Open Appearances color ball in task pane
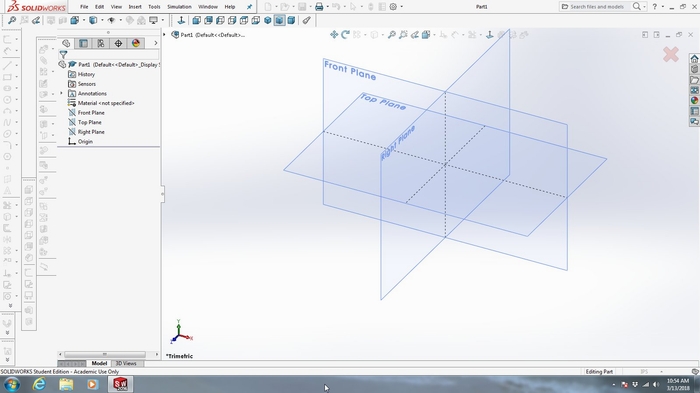 694,100
